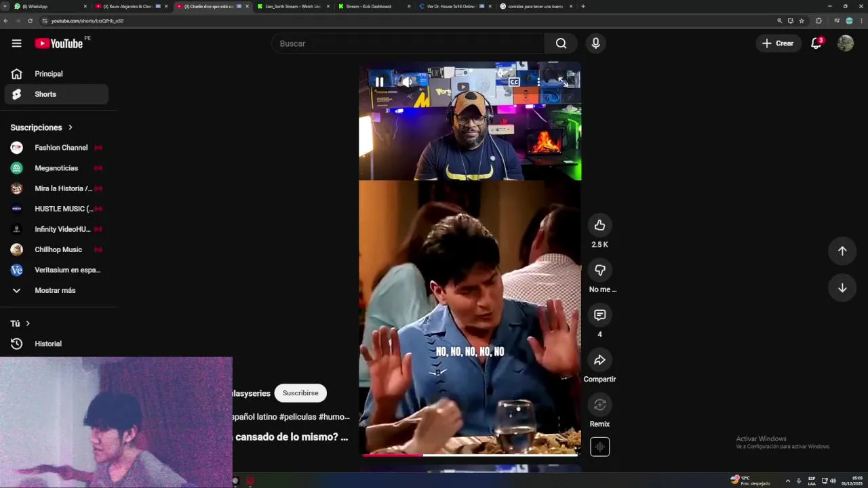Open Remix options for the Short
This screenshot has height=488, width=868.
(599, 405)
